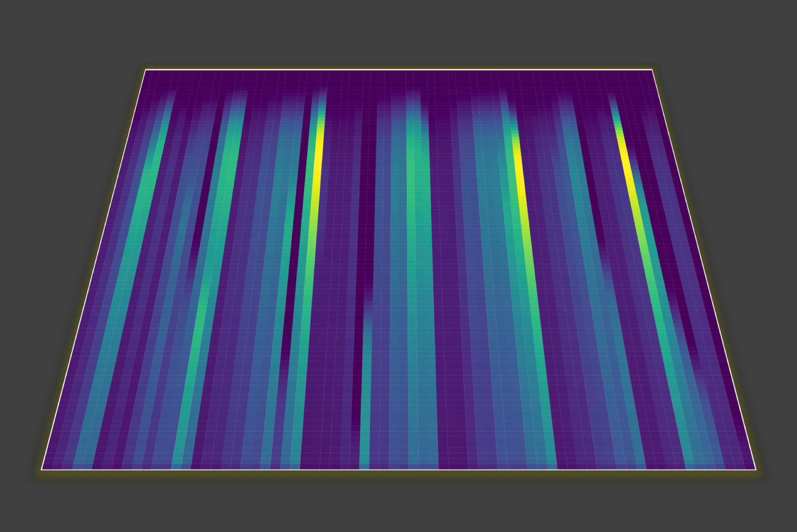Click the bottom-right corner of the heatmap
797x532 pixels.
click(x=755, y=469)
